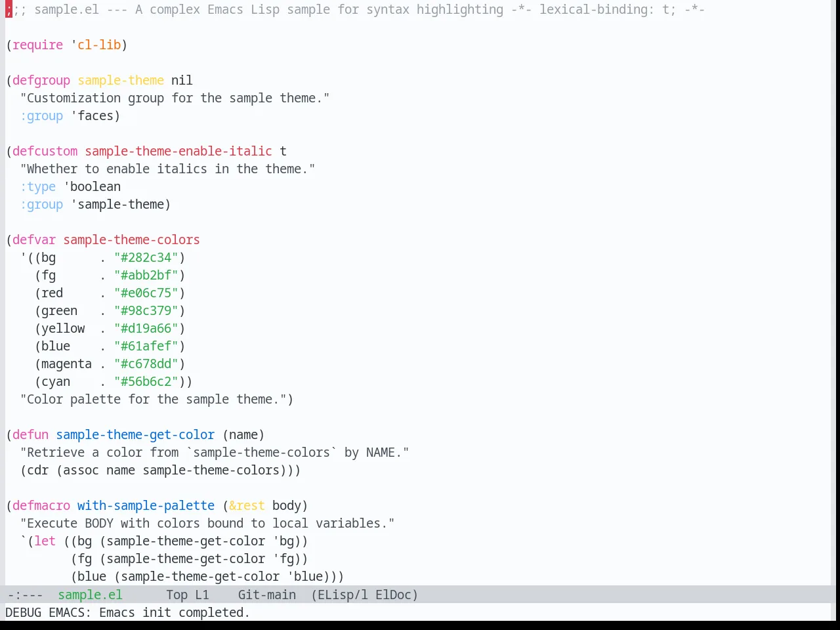Click the color string "#d19a66"
This screenshot has height=630, width=840.
coord(146,328)
